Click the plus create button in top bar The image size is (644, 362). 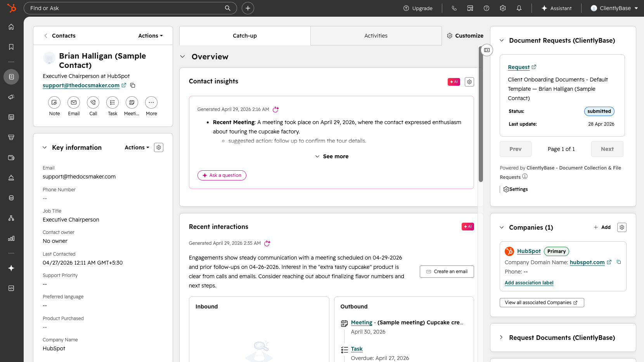click(x=248, y=8)
